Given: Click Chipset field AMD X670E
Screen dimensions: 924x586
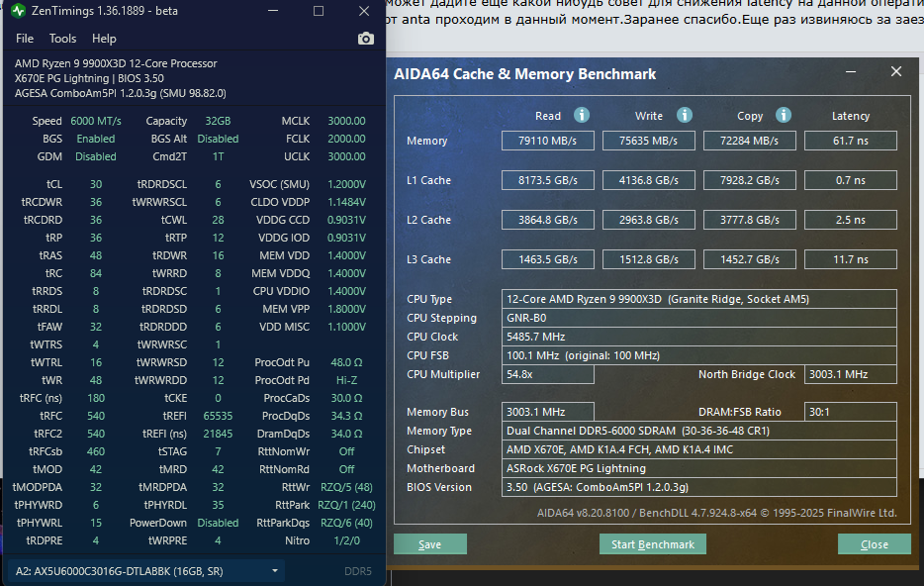Looking at the screenshot, I should tap(698, 449).
